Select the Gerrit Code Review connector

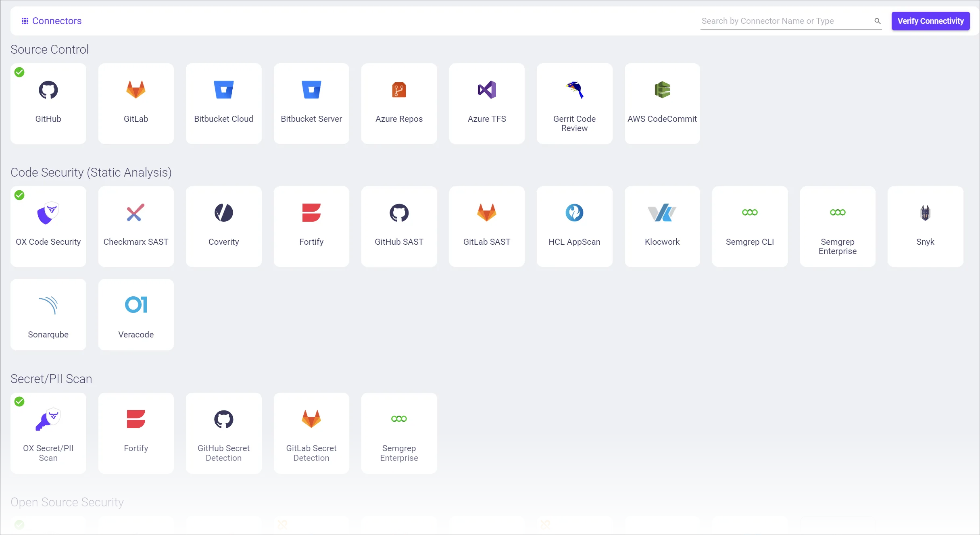(574, 104)
